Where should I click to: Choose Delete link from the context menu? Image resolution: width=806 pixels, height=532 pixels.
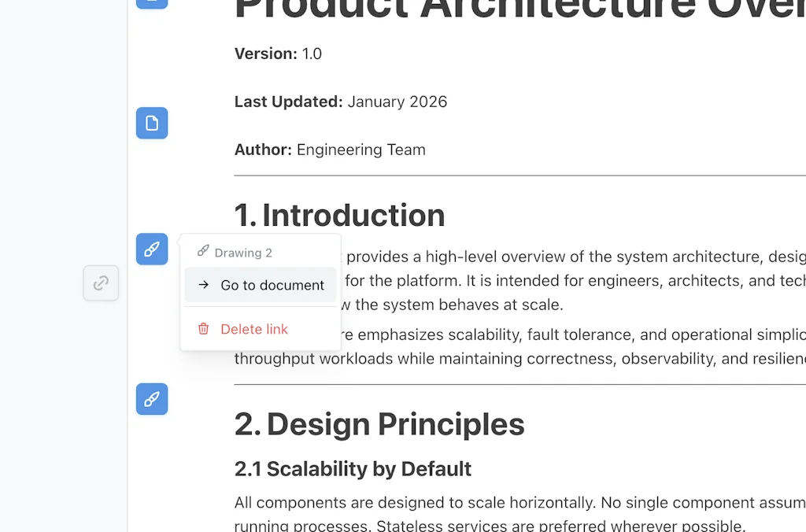tap(253, 329)
